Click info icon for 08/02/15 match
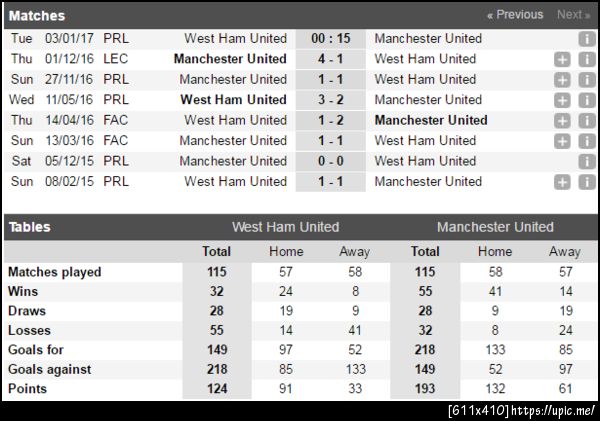Viewport: 600px width, 421px height. click(587, 182)
